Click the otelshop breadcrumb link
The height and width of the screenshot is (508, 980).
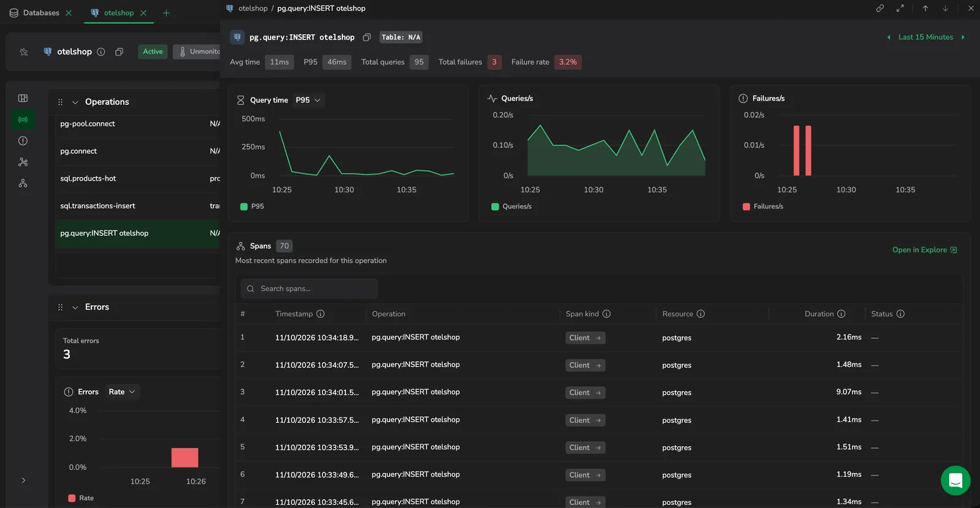point(252,9)
